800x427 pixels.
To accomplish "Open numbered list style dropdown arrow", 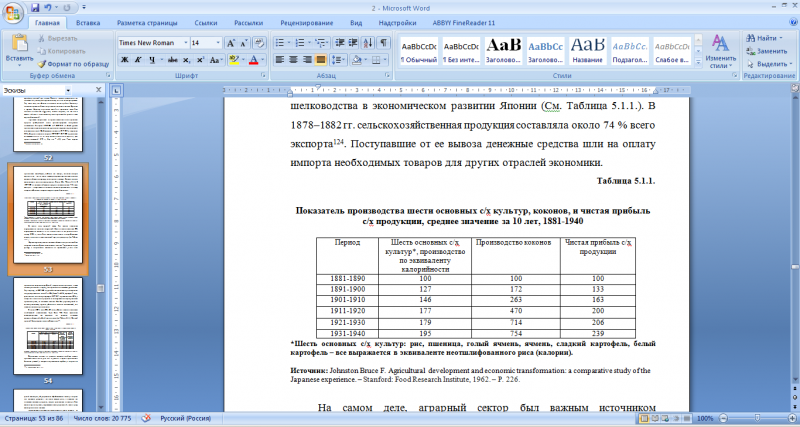I will coord(309,43).
